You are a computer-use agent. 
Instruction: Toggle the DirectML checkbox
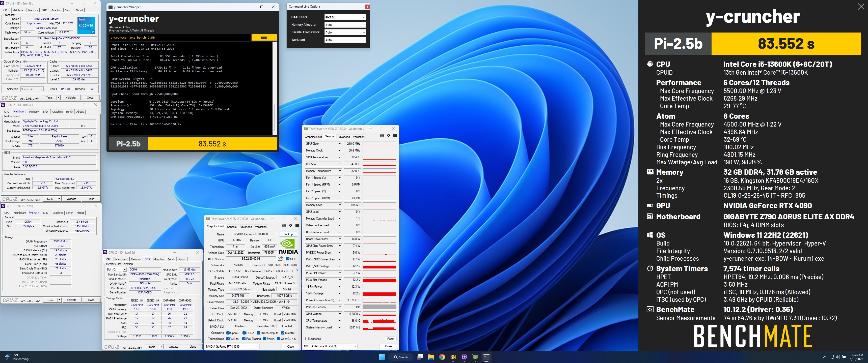coord(283,333)
